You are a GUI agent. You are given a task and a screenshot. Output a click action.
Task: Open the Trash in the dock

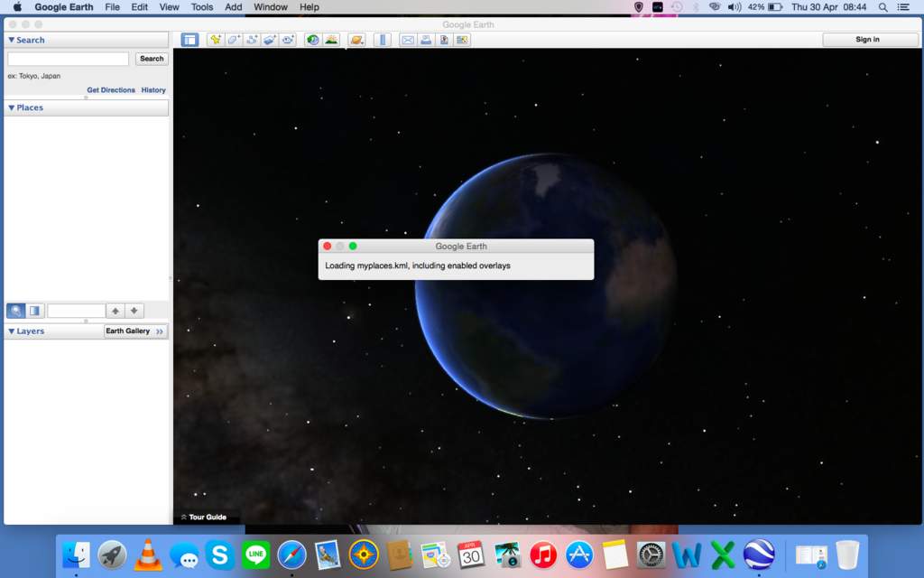click(x=847, y=555)
